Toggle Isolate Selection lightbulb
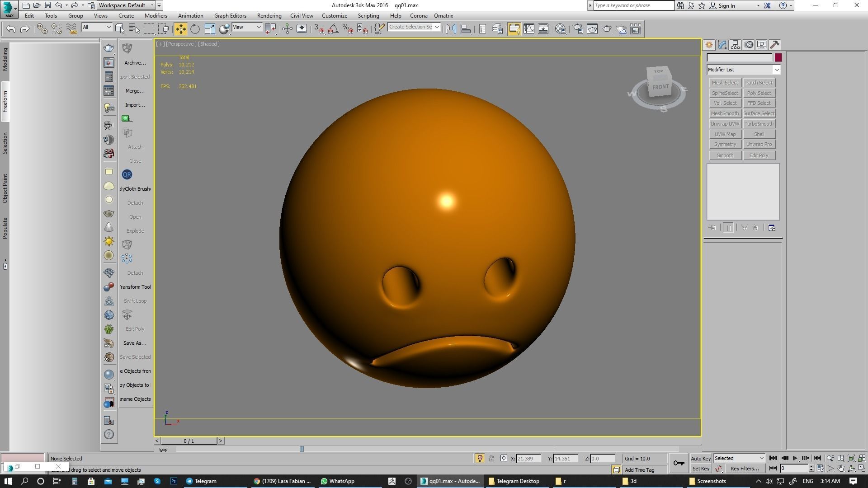The width and height of the screenshot is (868, 488). (x=480, y=458)
